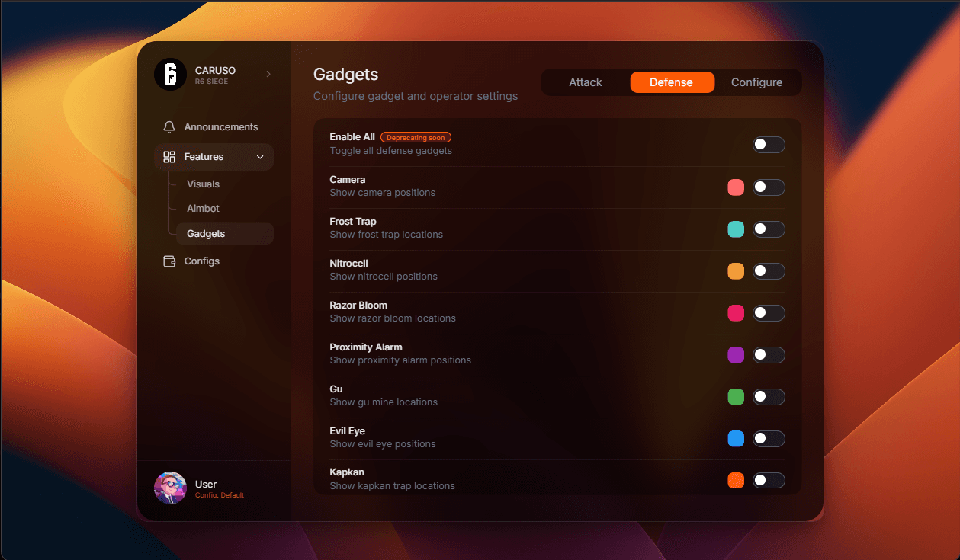Screen dimensions: 960x560
Task: Pick the Nitrocell orange color swatch
Action: 736,271
